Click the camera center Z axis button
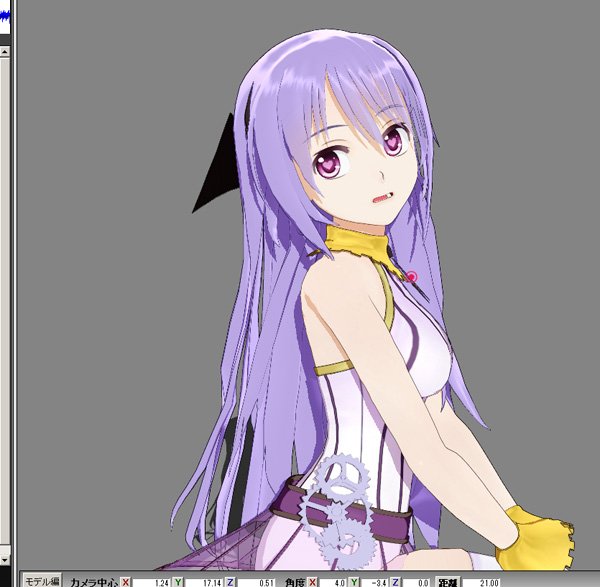The image size is (600, 587). (x=230, y=582)
